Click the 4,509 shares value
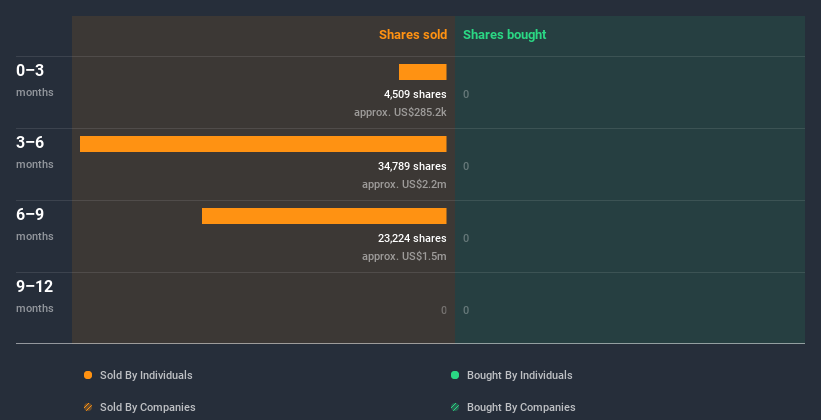 tap(415, 94)
